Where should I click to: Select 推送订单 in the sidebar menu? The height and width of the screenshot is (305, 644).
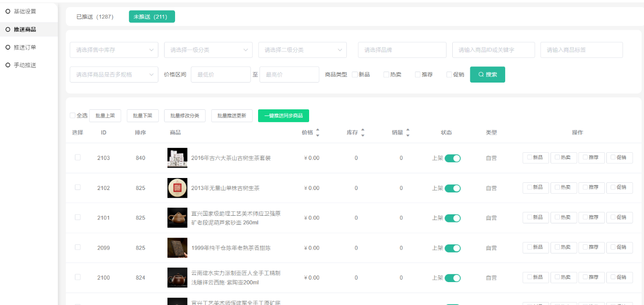[25, 47]
